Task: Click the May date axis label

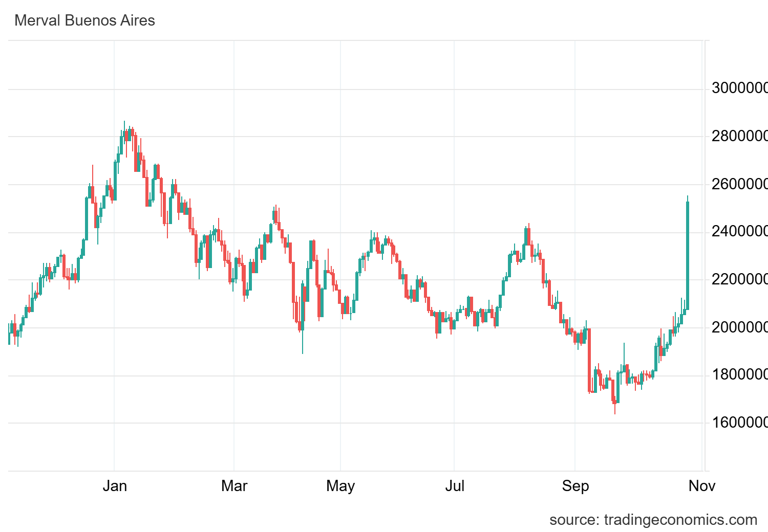Action: tap(340, 485)
